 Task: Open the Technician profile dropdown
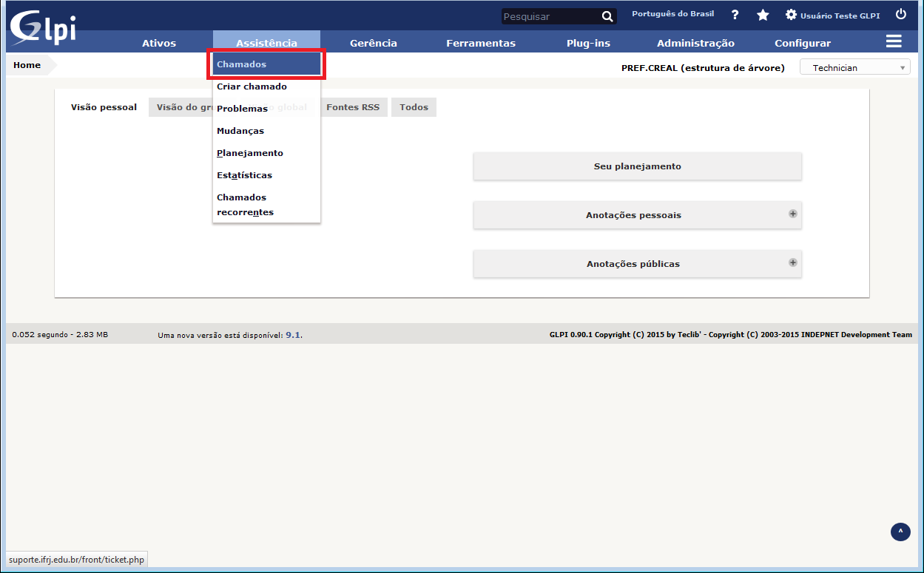[x=854, y=67]
